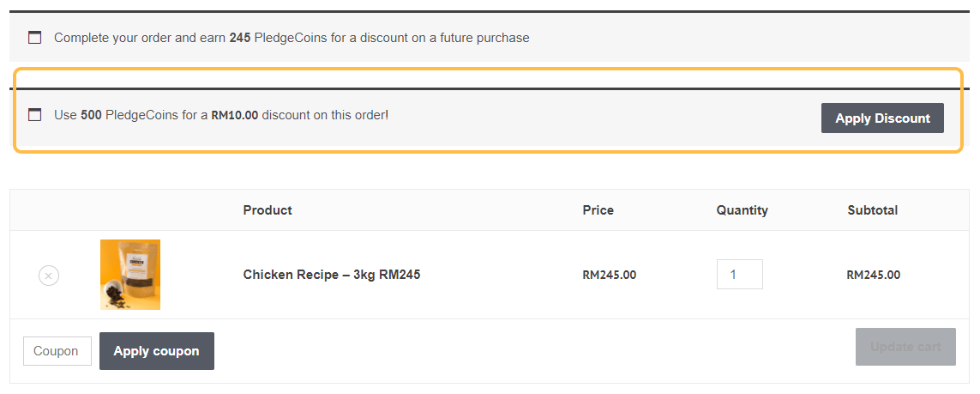Remove Chicken Recipe item from the cart
This screenshot has height=394, width=980.
(x=49, y=276)
